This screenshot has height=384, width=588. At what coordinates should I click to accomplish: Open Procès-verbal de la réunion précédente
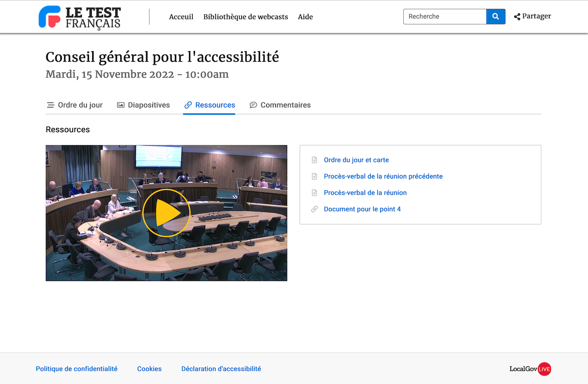(x=383, y=176)
